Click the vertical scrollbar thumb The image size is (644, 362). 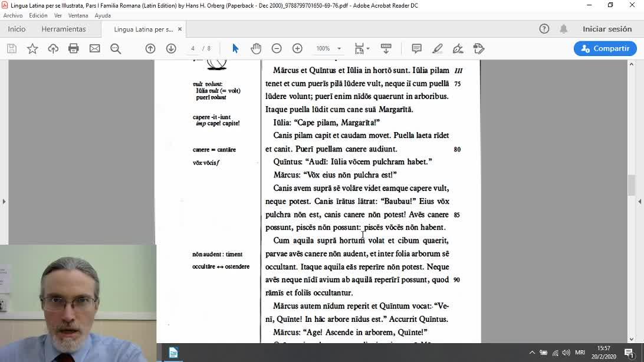[632, 185]
